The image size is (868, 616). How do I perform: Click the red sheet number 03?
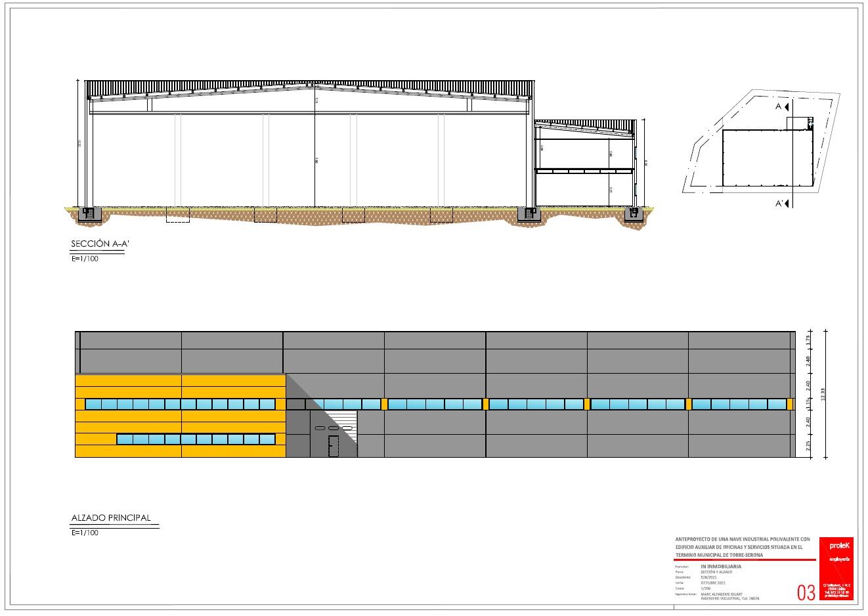pos(806,592)
